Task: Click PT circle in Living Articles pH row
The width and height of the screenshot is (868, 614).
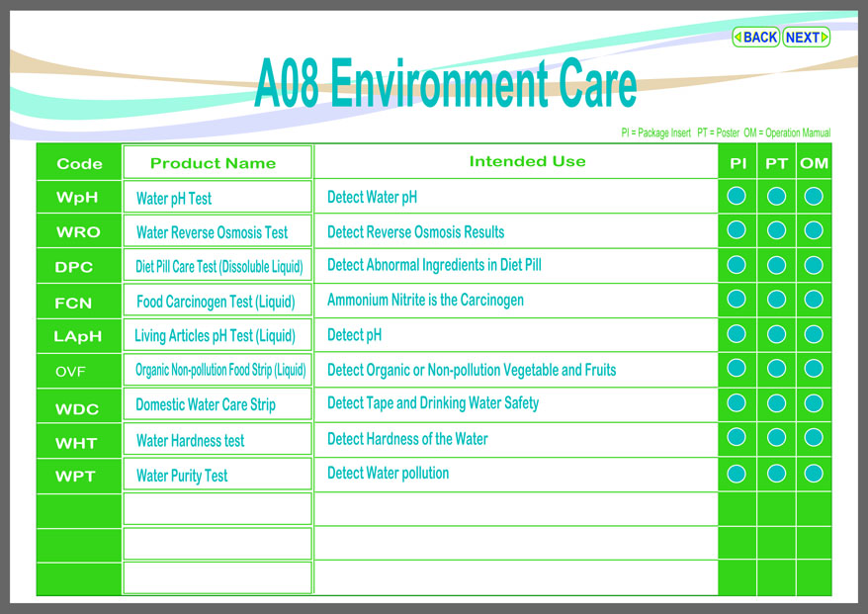Action: tap(776, 334)
